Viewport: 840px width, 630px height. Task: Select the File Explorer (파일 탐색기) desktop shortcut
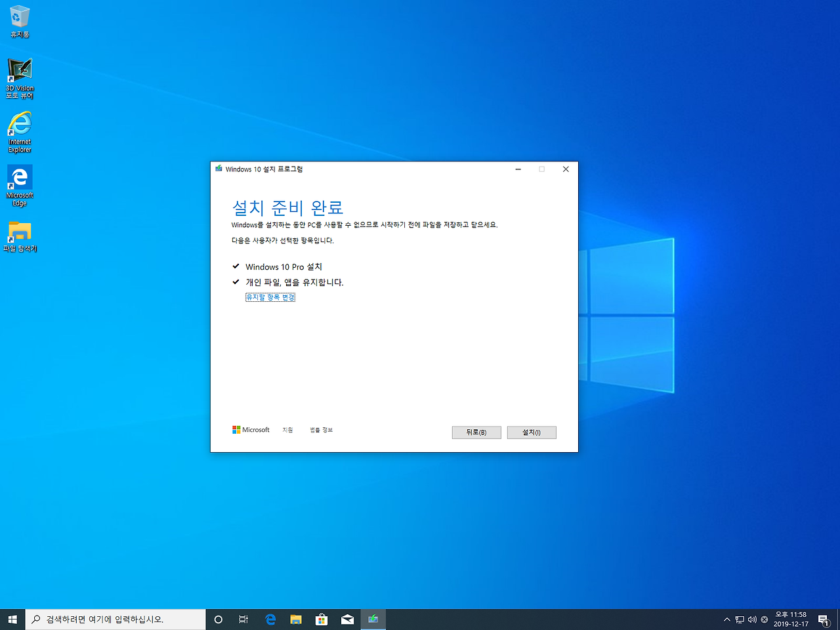coord(20,236)
